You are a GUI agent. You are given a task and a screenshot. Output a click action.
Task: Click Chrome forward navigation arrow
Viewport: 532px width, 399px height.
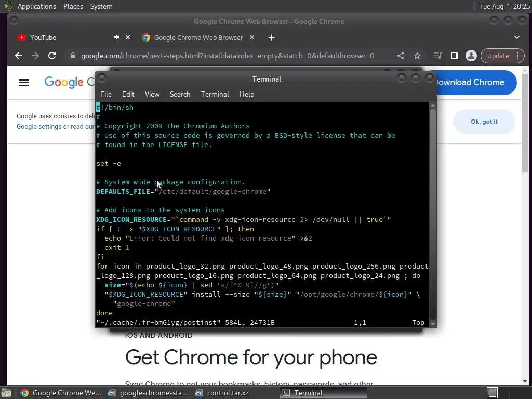[x=35, y=56]
